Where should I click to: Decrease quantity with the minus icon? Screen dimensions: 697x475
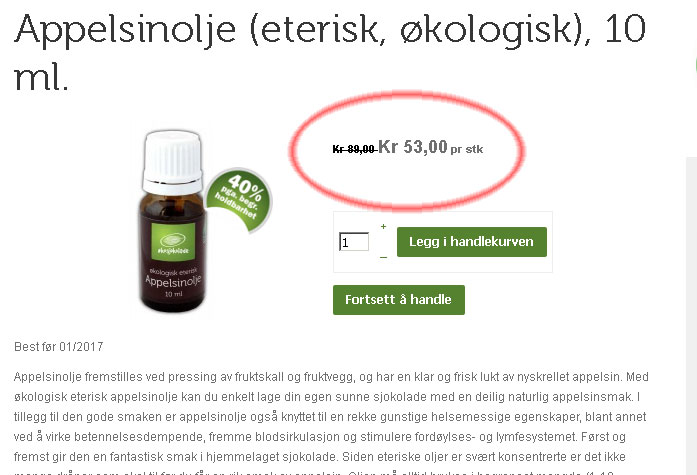coord(383,257)
